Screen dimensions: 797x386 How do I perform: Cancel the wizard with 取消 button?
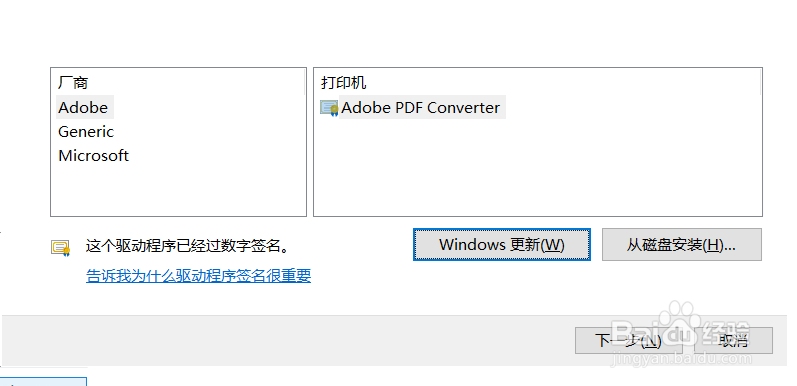click(x=733, y=340)
